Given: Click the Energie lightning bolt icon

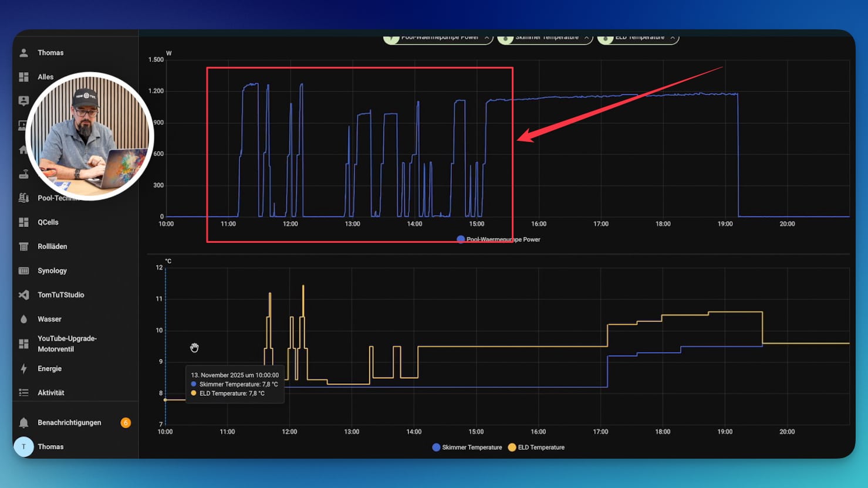Looking at the screenshot, I should (23, 368).
